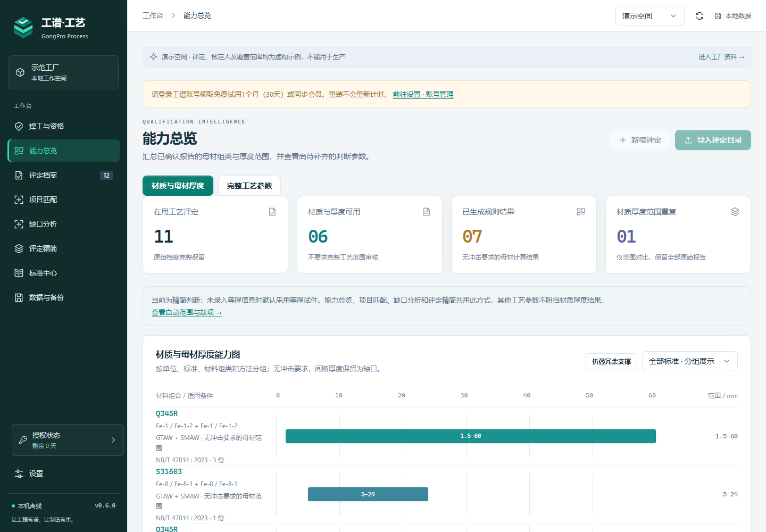
Task: Click the 工作台 breadcrumb
Action: [153, 15]
